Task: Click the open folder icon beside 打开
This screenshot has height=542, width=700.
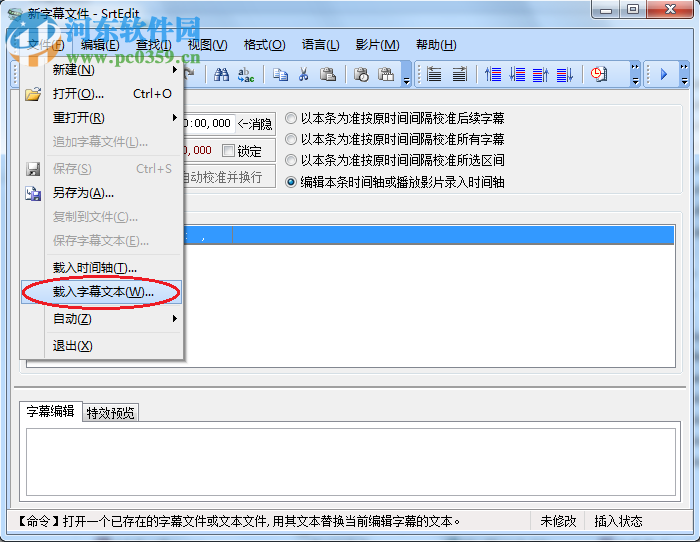Action: pos(33,94)
